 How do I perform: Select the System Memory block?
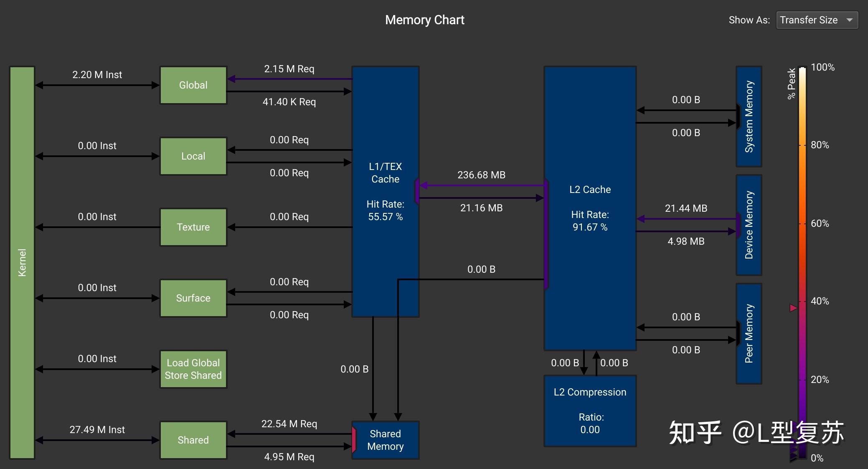click(749, 117)
